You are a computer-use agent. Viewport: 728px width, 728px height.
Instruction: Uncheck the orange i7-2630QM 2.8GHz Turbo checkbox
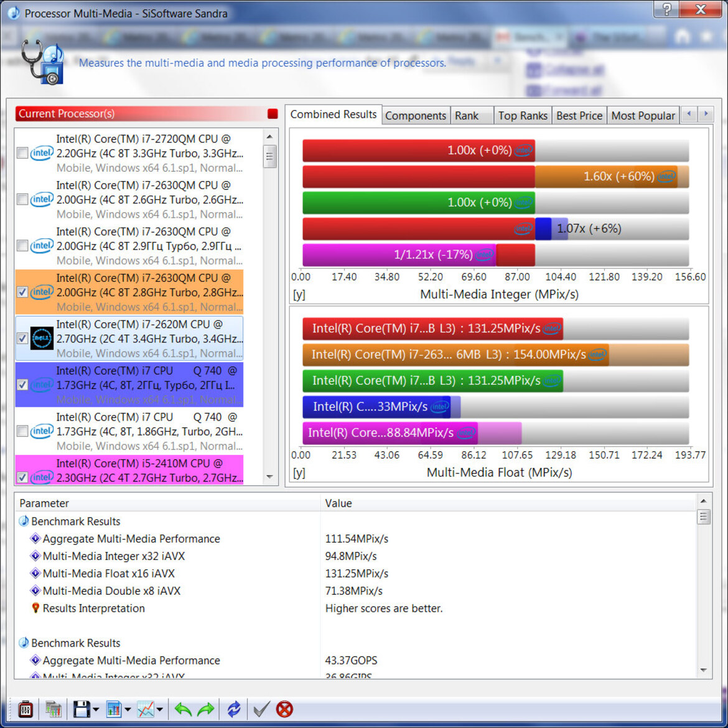(x=22, y=292)
